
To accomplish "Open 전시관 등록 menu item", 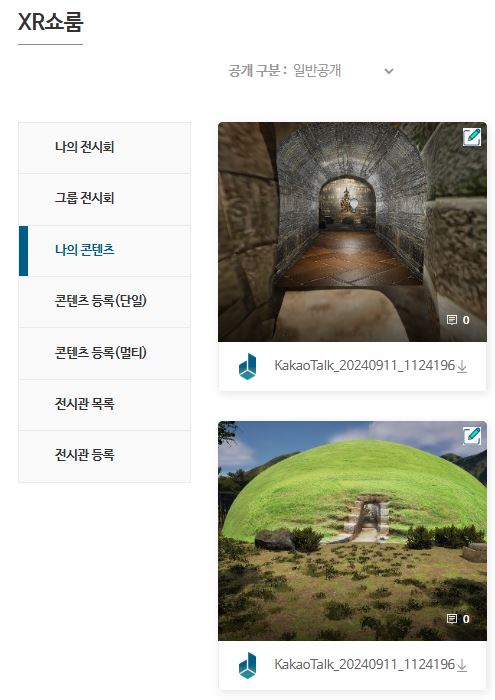I will [x=104, y=456].
